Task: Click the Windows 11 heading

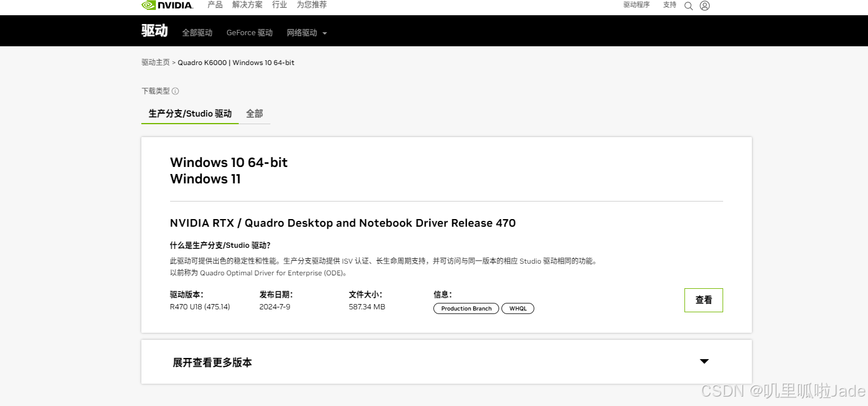Action: pos(205,179)
